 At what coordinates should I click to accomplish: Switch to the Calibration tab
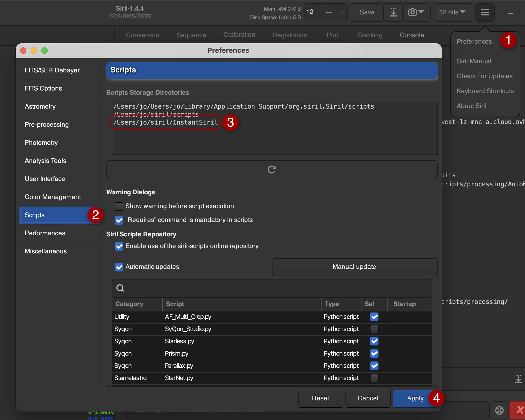[239, 35]
